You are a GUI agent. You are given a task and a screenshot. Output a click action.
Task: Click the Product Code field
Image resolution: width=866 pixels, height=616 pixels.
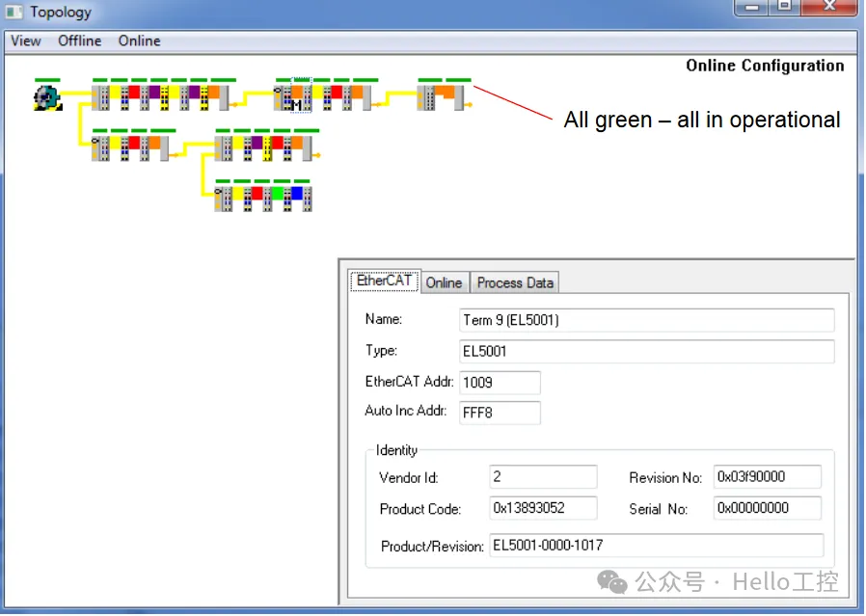click(x=544, y=508)
